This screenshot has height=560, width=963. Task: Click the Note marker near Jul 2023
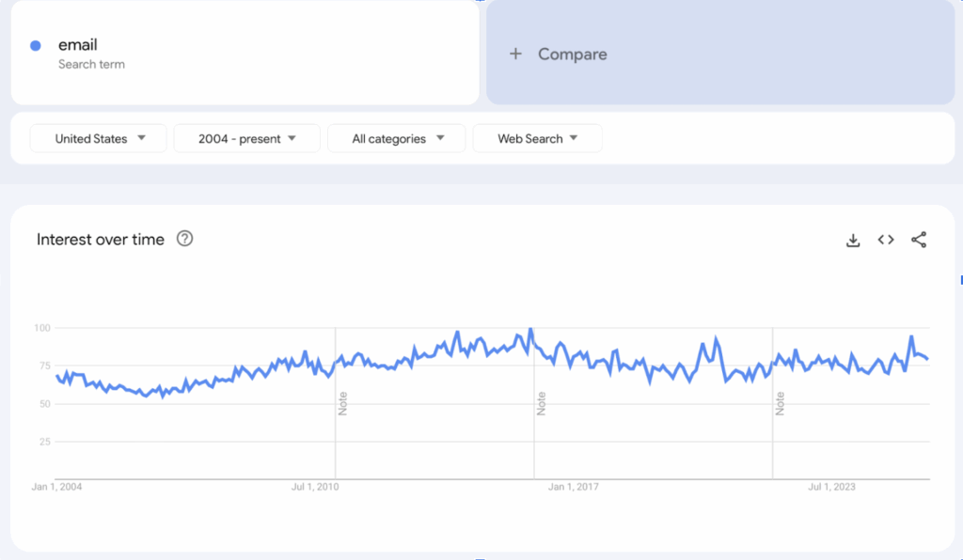point(778,404)
